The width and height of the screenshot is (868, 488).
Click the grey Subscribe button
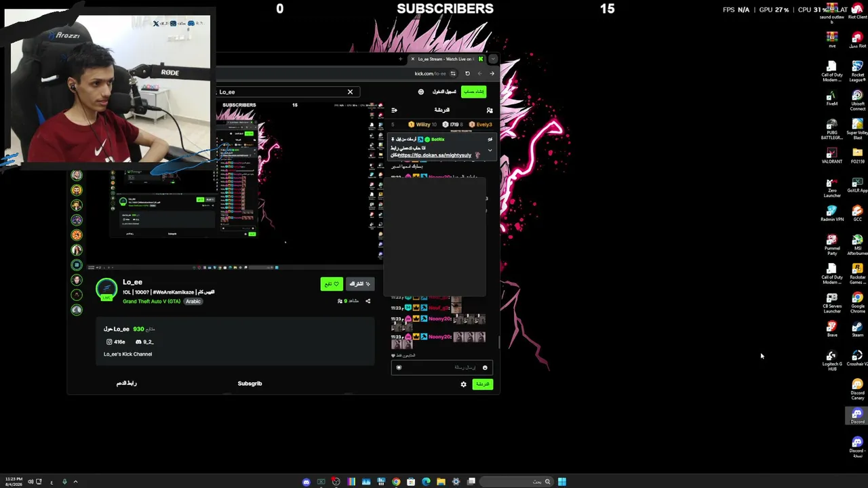[359, 284]
